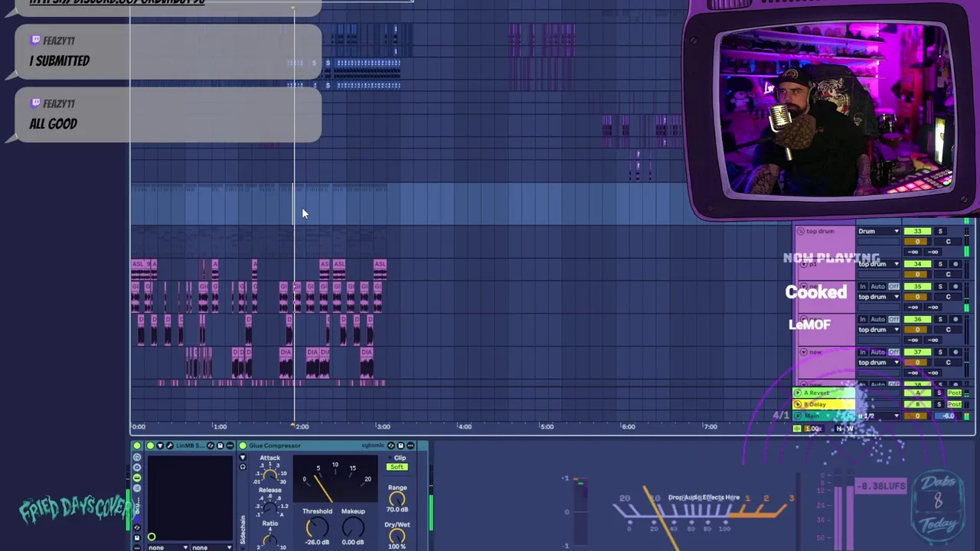The image size is (980, 551).
Task: Click the wrench icon on LinMB device
Action: 169,445
